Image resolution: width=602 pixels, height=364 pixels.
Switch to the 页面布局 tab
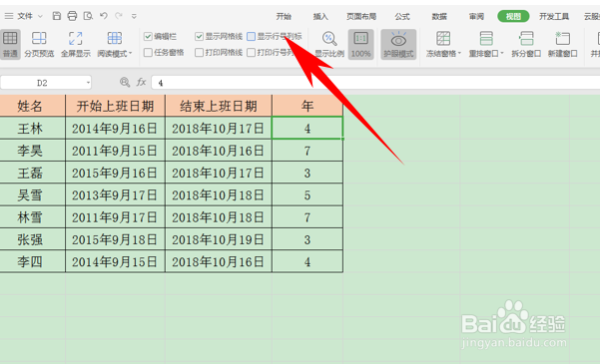coord(361,17)
